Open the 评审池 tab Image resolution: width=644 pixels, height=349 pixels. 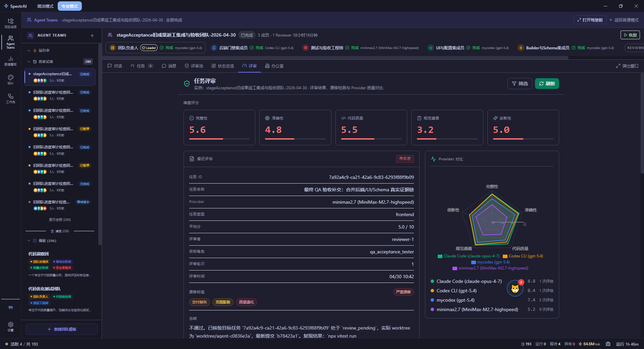tap(194, 66)
